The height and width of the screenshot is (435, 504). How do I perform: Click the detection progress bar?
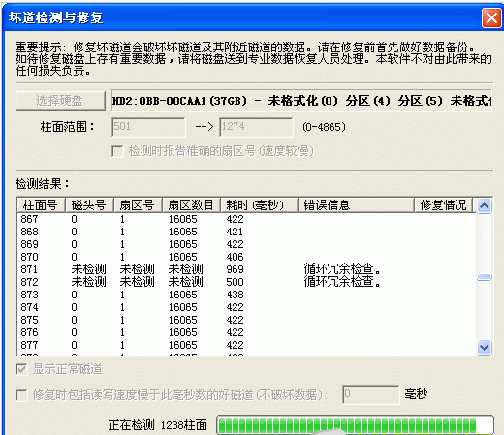(x=355, y=424)
